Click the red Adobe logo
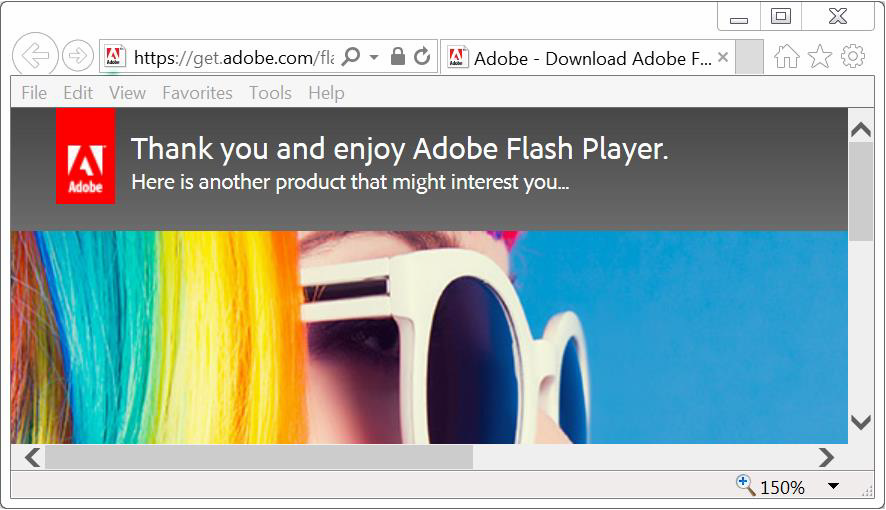Image resolution: width=886 pixels, height=510 pixels. 85,156
